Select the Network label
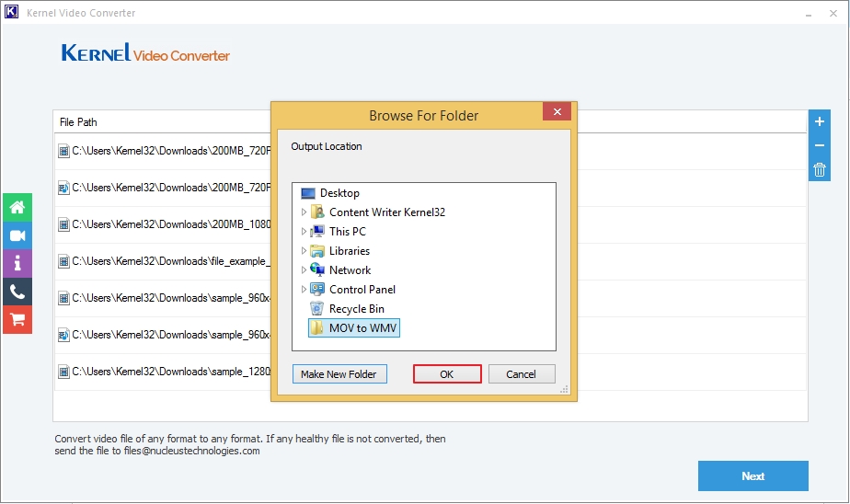 350,269
